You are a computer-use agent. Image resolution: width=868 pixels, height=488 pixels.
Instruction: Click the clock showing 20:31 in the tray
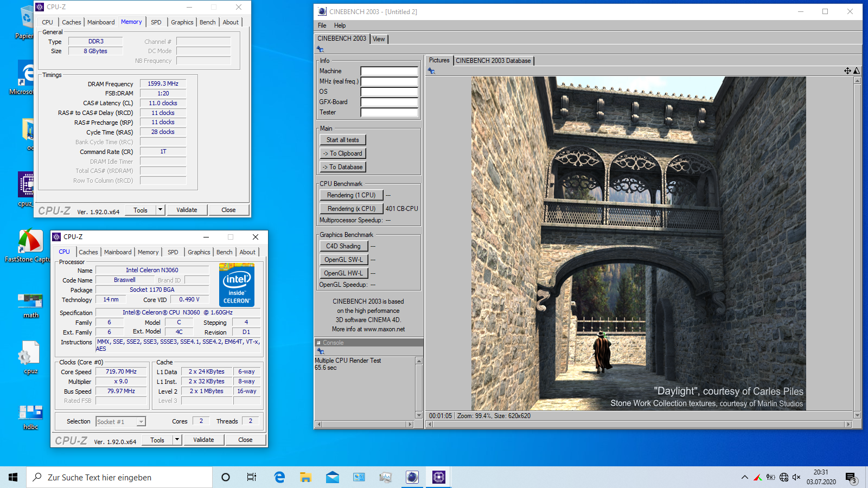(x=821, y=472)
